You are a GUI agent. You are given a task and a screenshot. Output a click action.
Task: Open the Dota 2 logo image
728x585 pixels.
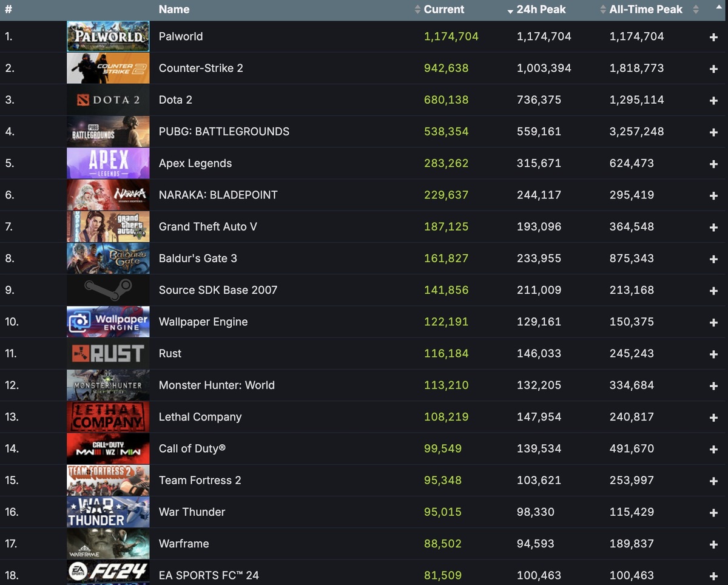pos(108,100)
